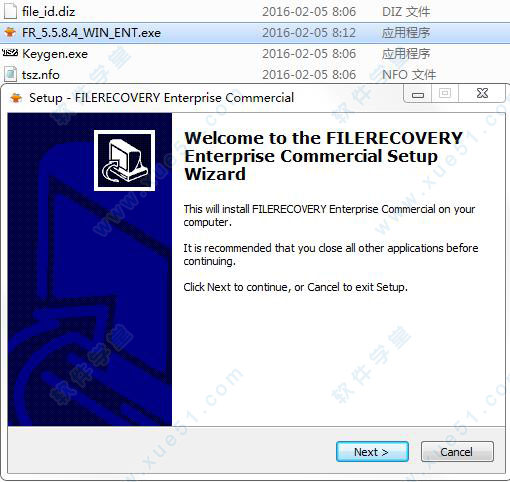Click the Setup window title bar text
This screenshot has width=510, height=482.
pos(161,98)
